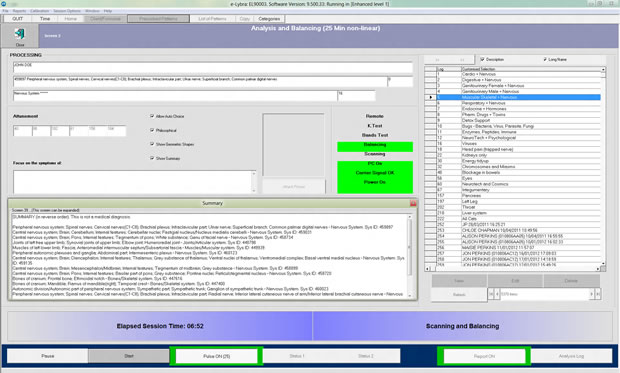Open the Reports menu
This screenshot has width=620, height=373.
[x=19, y=11]
